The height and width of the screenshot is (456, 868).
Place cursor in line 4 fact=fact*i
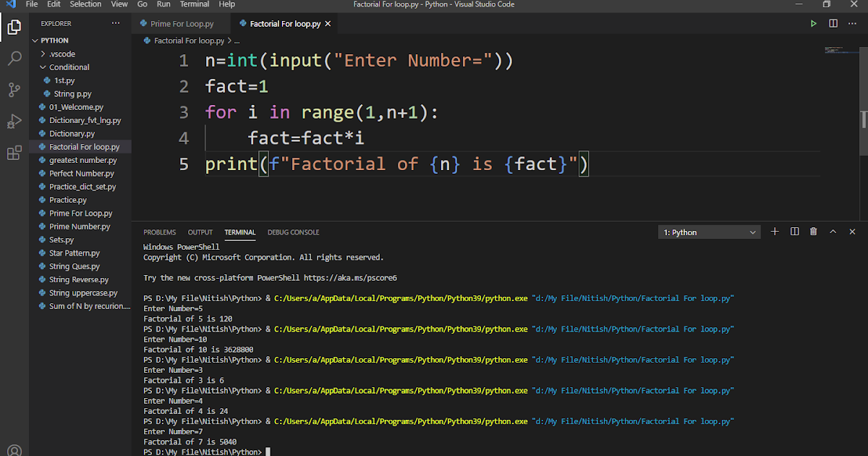(x=305, y=138)
